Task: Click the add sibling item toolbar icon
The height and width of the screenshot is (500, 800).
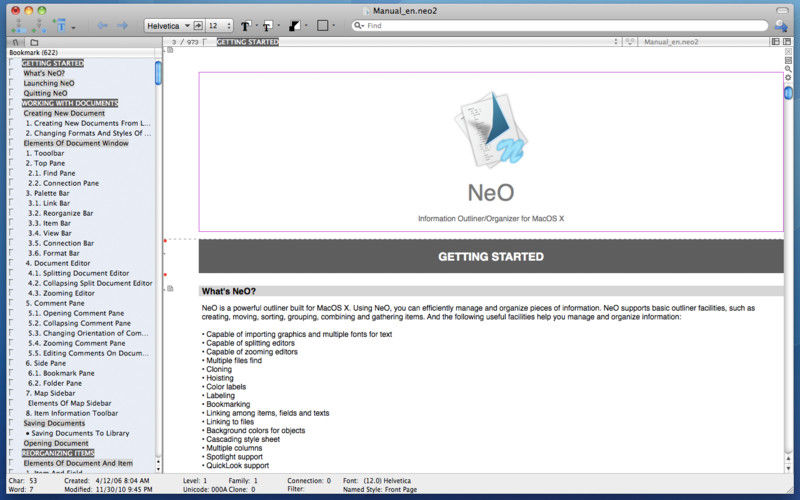Action: click(x=18, y=26)
